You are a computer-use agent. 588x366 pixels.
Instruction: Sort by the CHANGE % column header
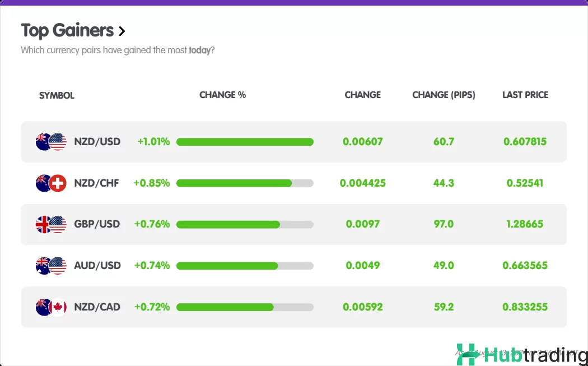(222, 95)
